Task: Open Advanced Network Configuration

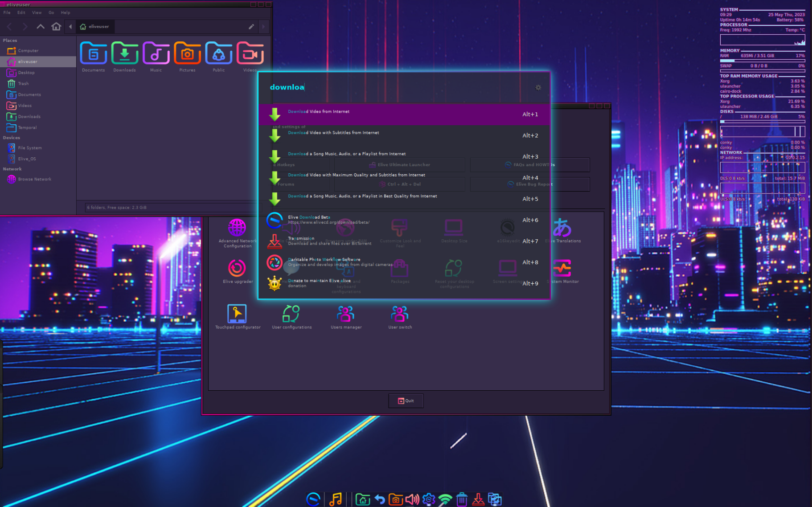Action: (238, 233)
